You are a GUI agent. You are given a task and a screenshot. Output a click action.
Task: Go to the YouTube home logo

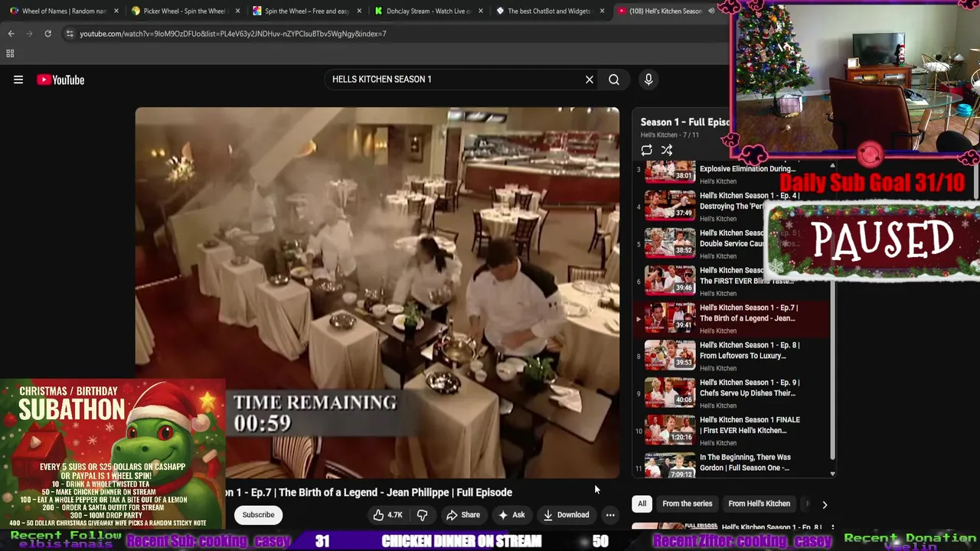pos(60,80)
